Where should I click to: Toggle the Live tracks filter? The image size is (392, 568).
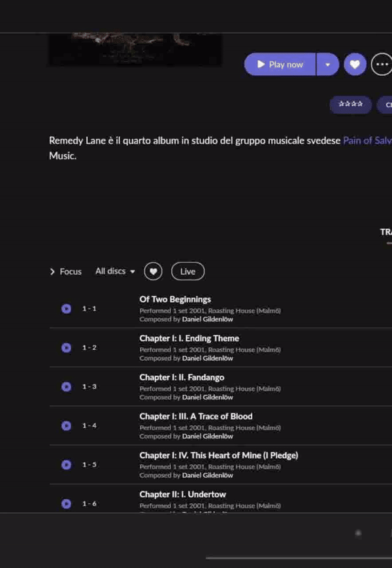pos(188,271)
